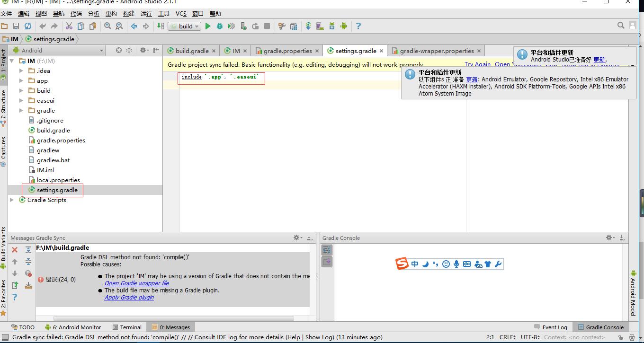This screenshot has width=644, height=343.
Task: Open Android Device Monitor toolbar icon
Action: (344, 26)
